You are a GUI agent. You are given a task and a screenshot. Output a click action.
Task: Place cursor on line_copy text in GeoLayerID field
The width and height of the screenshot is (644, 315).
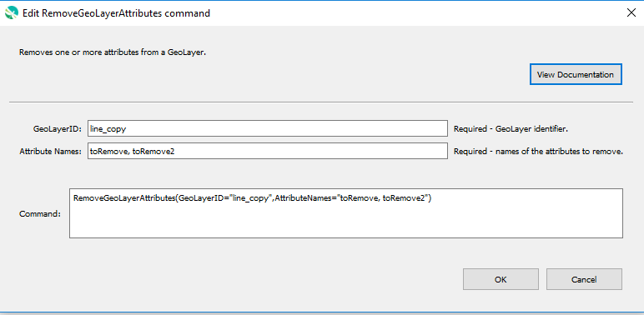tap(108, 129)
